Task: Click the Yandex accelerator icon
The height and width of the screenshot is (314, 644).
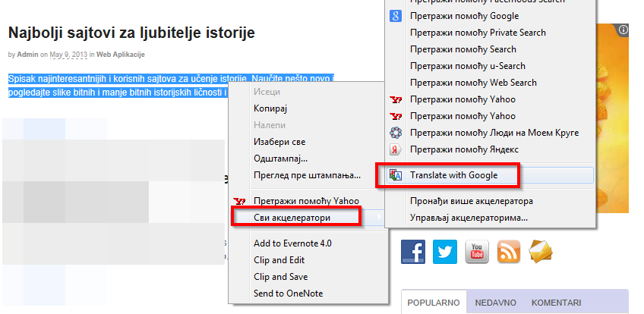Action: (395, 149)
